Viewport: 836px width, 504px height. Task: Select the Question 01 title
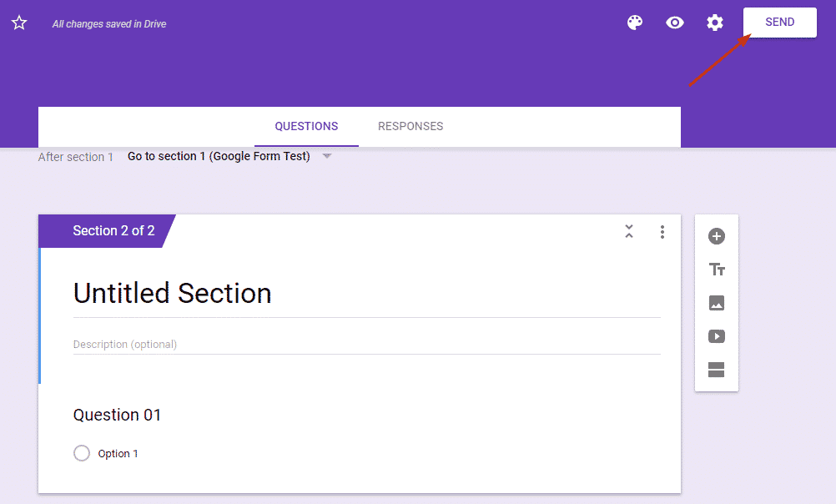(117, 415)
